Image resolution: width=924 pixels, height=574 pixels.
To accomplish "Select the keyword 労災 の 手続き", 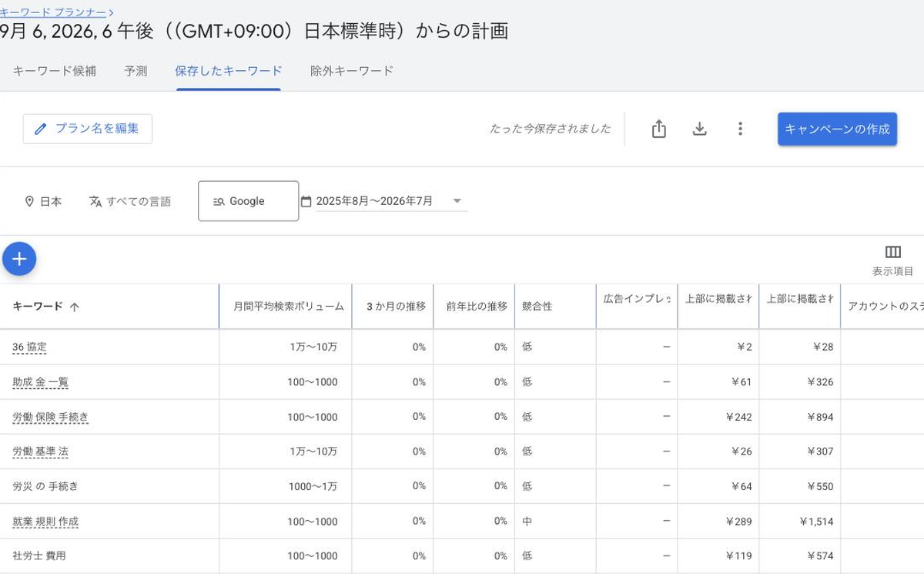I will click(x=45, y=486).
